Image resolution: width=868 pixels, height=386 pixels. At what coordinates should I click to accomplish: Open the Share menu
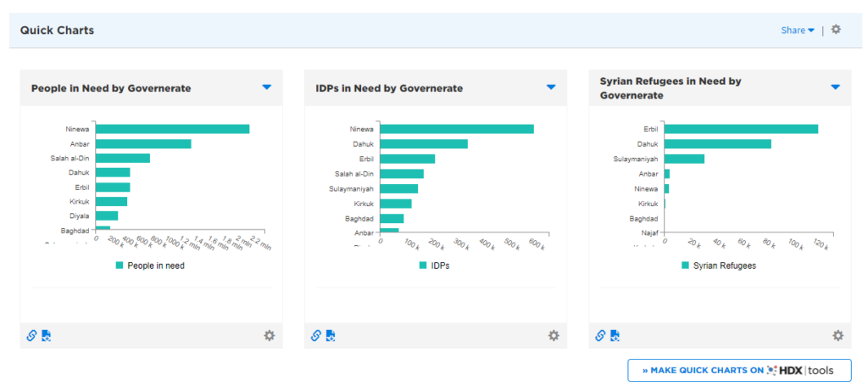(x=797, y=31)
